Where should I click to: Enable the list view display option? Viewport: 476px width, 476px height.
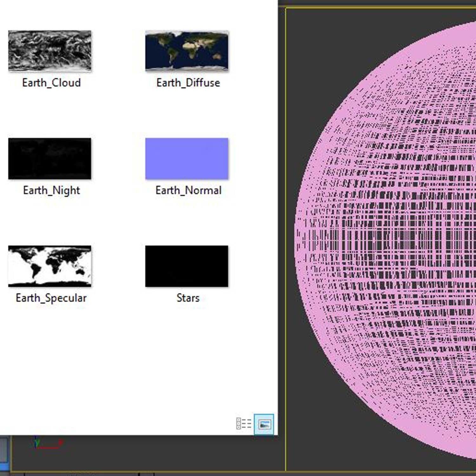coord(243,423)
